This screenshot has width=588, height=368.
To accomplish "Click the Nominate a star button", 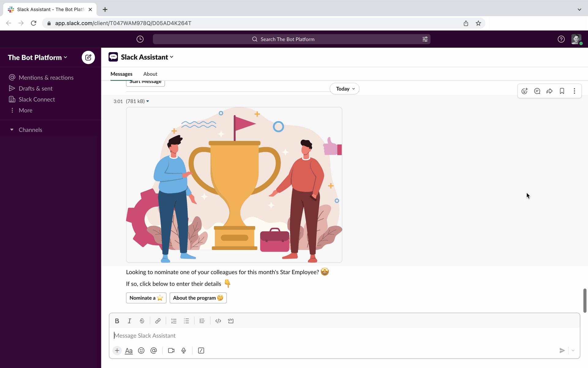I will point(146,298).
